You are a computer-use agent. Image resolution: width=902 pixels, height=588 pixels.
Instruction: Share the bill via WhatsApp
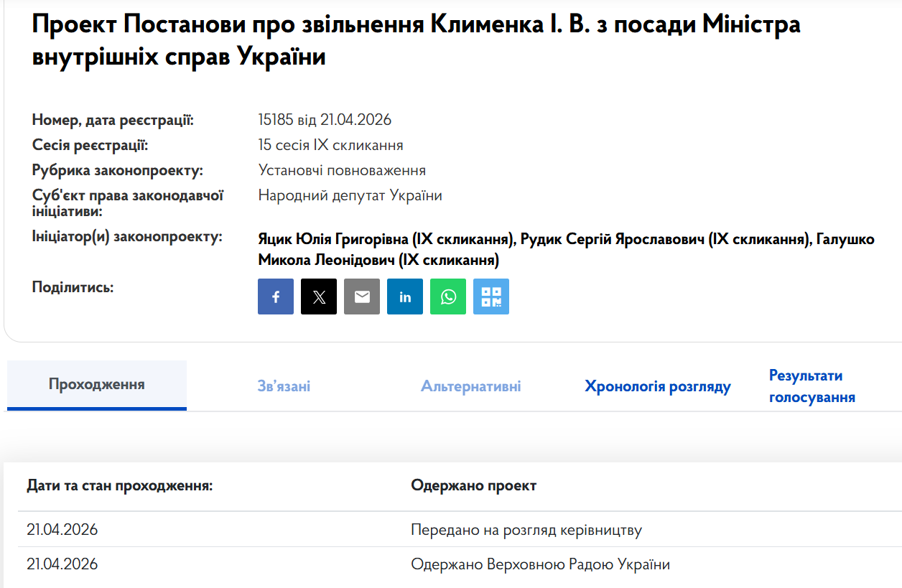pos(448,297)
